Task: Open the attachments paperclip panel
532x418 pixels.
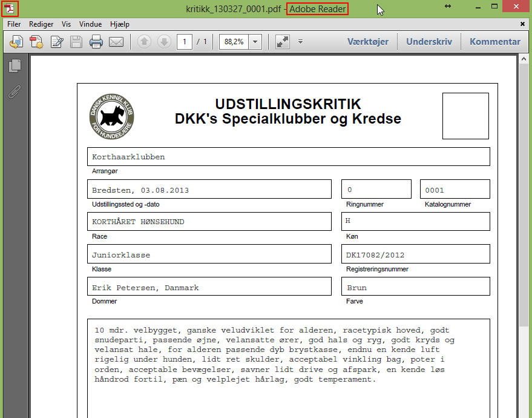Action: [15, 91]
